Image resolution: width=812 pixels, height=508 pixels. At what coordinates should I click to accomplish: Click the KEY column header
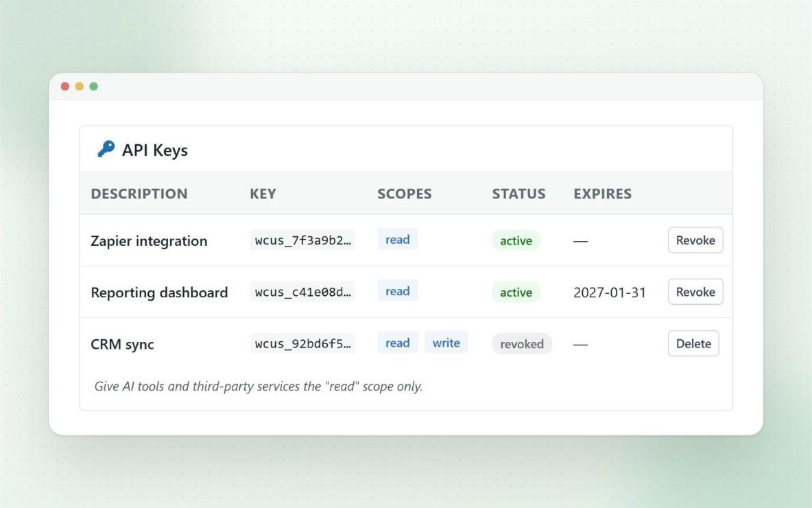pos(263,194)
